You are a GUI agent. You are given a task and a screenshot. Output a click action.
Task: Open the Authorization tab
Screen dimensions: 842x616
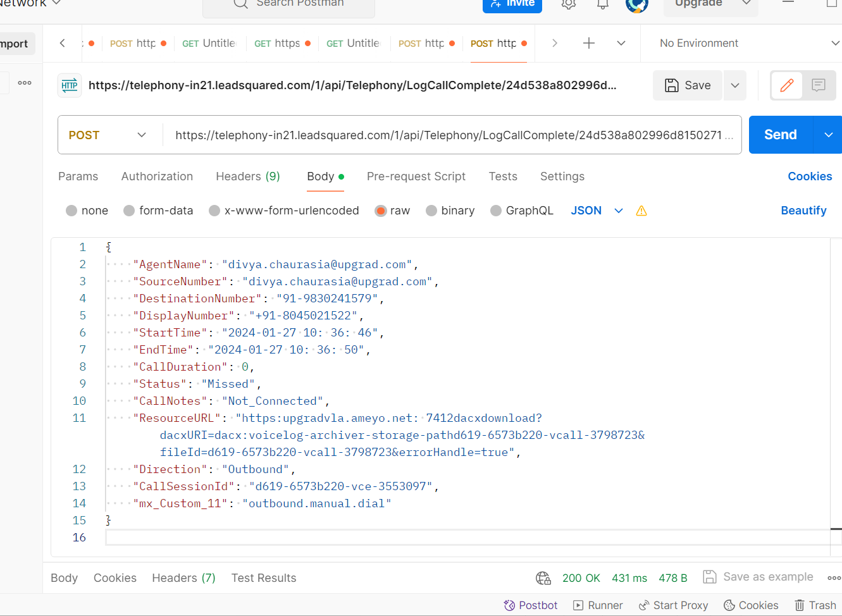[x=157, y=176]
